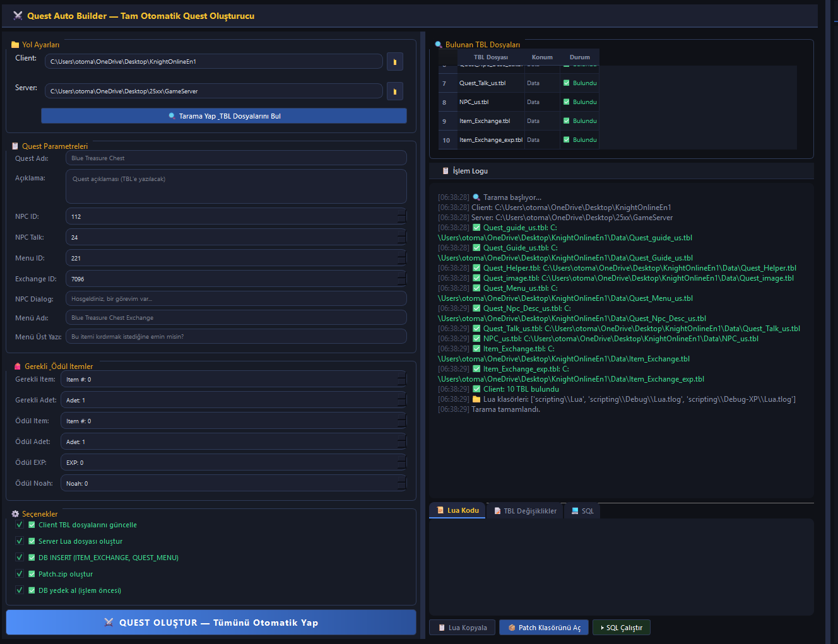Viewport: 838px width, 644px height.
Task: Click the Client path input field
Action: pos(214,62)
